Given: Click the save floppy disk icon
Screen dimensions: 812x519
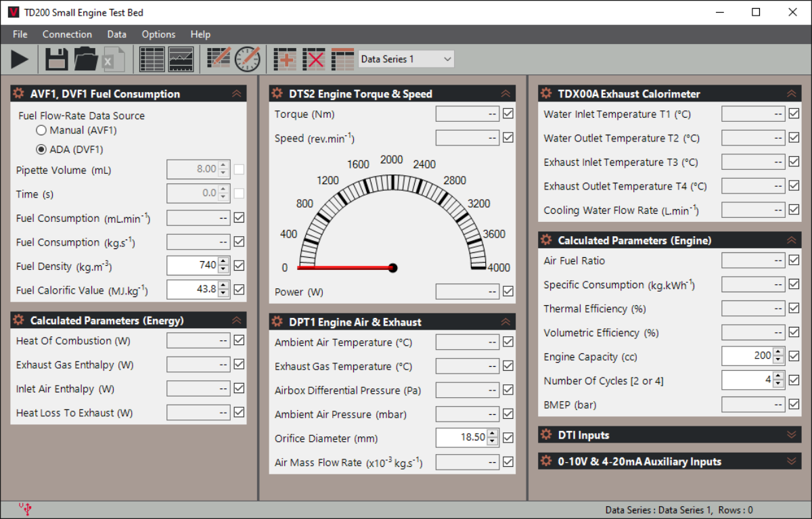Looking at the screenshot, I should tap(57, 60).
